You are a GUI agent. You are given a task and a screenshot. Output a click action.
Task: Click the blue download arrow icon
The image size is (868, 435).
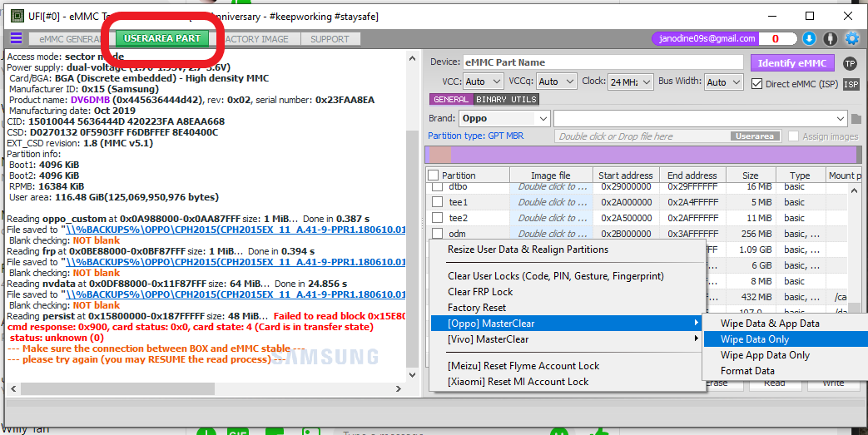coord(809,39)
